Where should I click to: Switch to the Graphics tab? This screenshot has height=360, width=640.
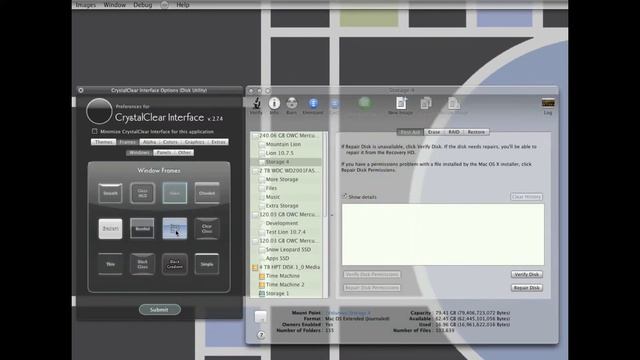[x=194, y=142]
